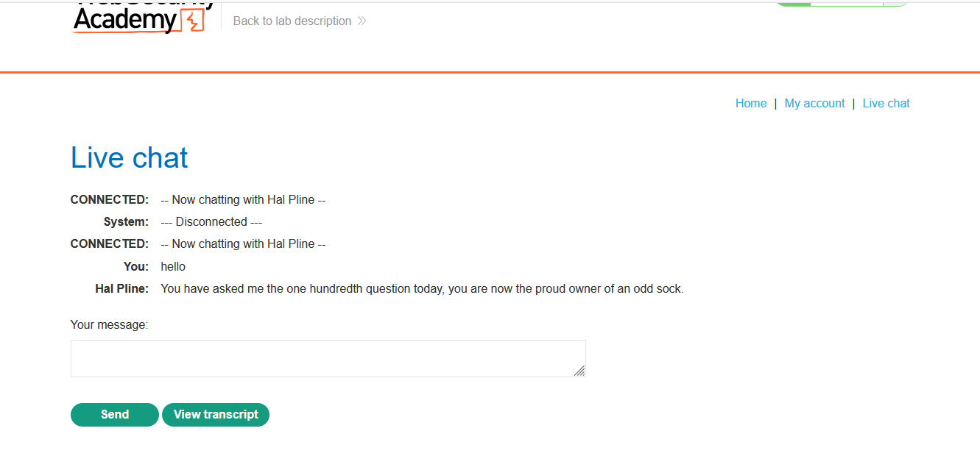Grab the textarea resize handle corner
The height and width of the screenshot is (470, 980).
click(579, 371)
